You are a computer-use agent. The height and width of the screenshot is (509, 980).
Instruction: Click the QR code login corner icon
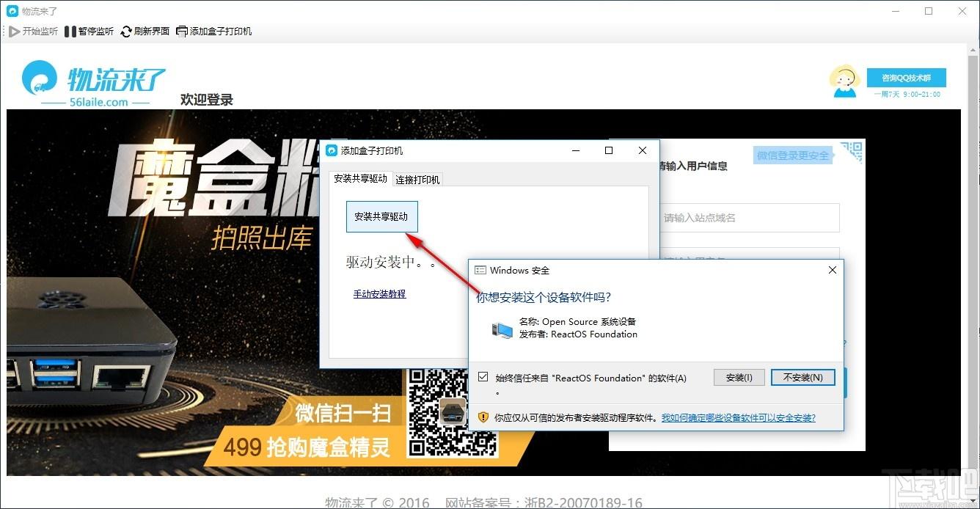(852, 152)
